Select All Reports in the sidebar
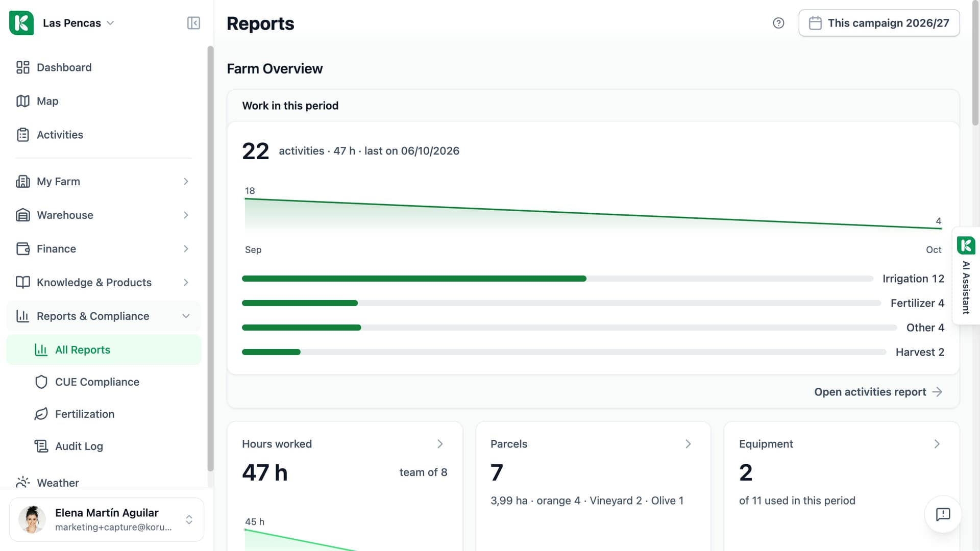 pyautogui.click(x=104, y=350)
